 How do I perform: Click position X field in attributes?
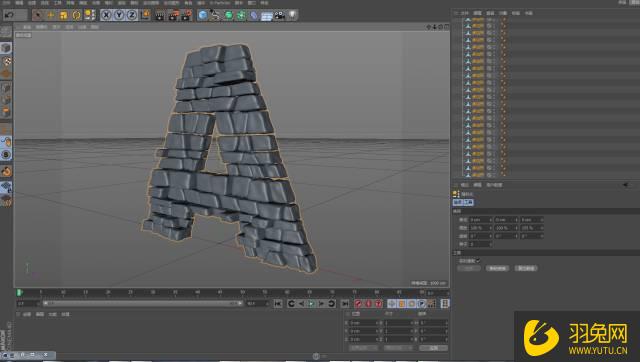pos(480,220)
